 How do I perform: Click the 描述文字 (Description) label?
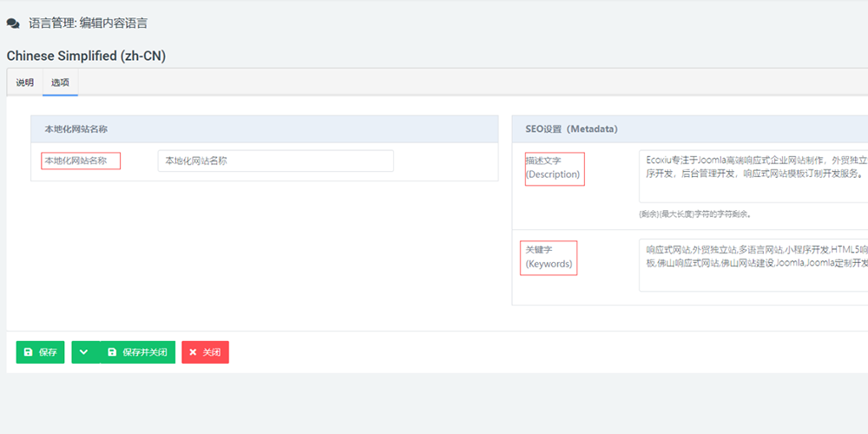coord(553,168)
